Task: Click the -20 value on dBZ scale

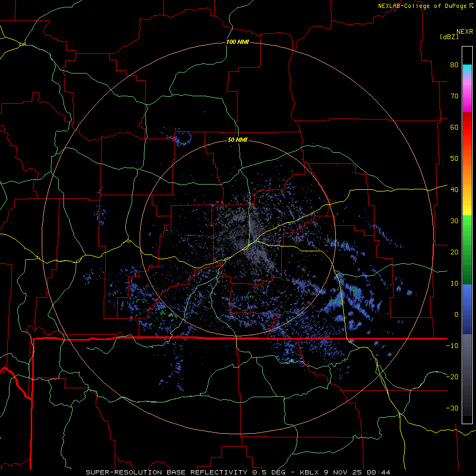Action: [x=452, y=377]
